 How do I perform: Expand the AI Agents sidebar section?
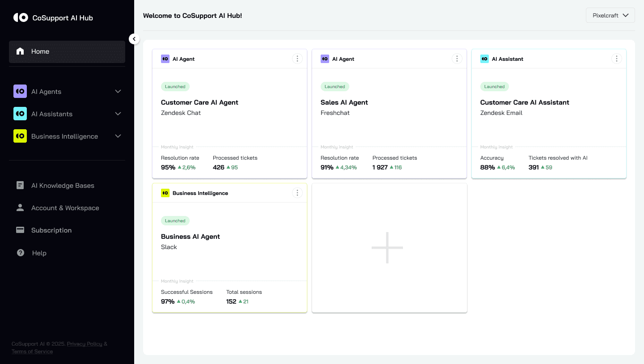[x=118, y=91]
